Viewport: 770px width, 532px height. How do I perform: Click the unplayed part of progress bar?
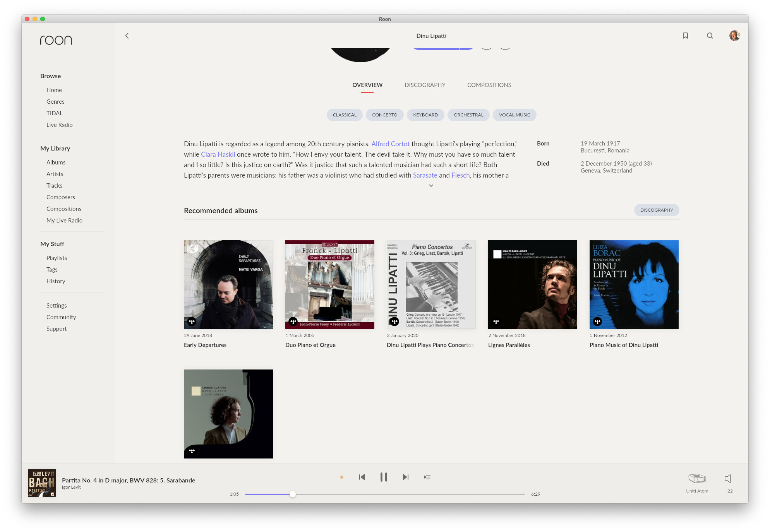pyautogui.click(x=410, y=494)
